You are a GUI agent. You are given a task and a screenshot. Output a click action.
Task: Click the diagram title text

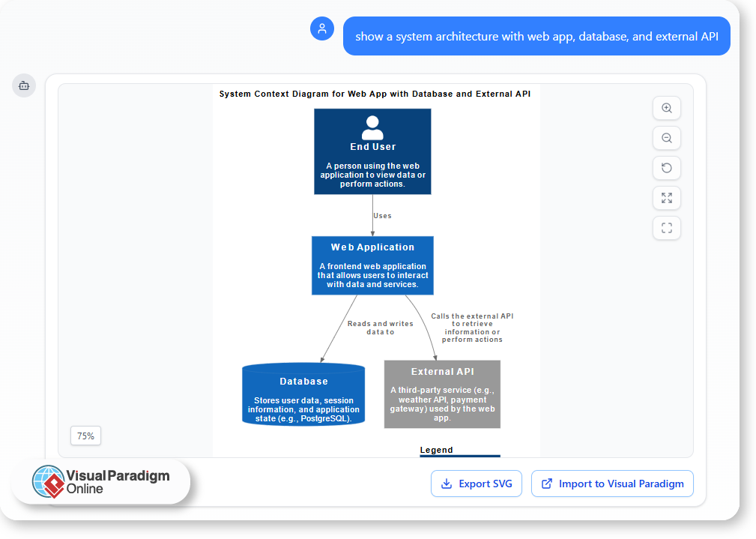click(374, 94)
